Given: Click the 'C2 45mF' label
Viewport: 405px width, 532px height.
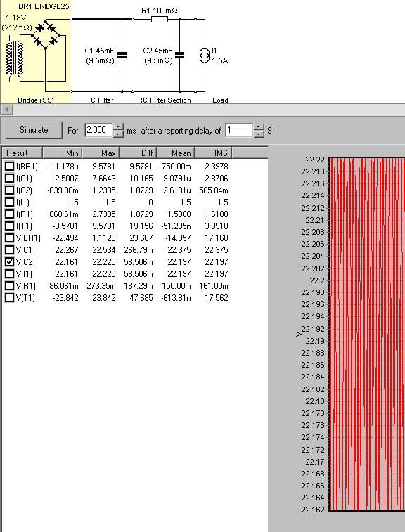Looking at the screenshot, I should (157, 51).
